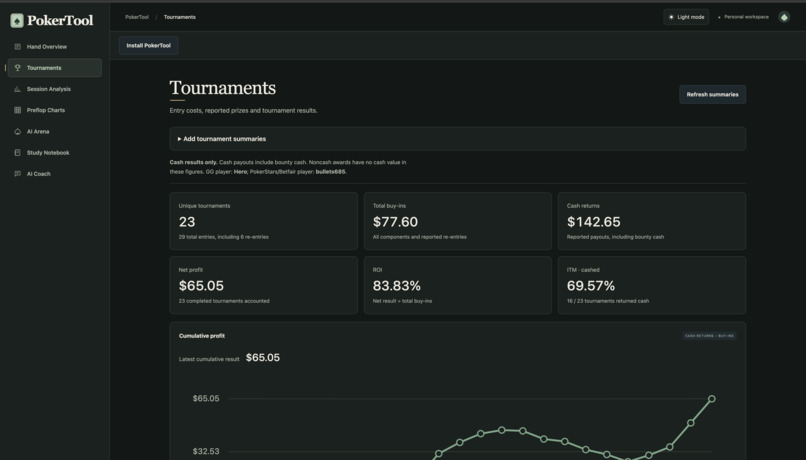
Task: Click the PokerTool breadcrumb link
Action: pyautogui.click(x=137, y=17)
